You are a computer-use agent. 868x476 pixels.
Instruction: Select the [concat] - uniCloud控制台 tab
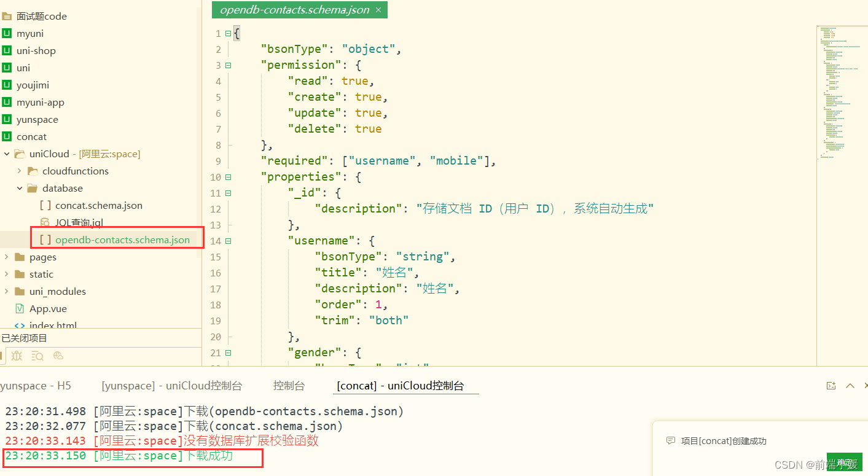coord(401,386)
